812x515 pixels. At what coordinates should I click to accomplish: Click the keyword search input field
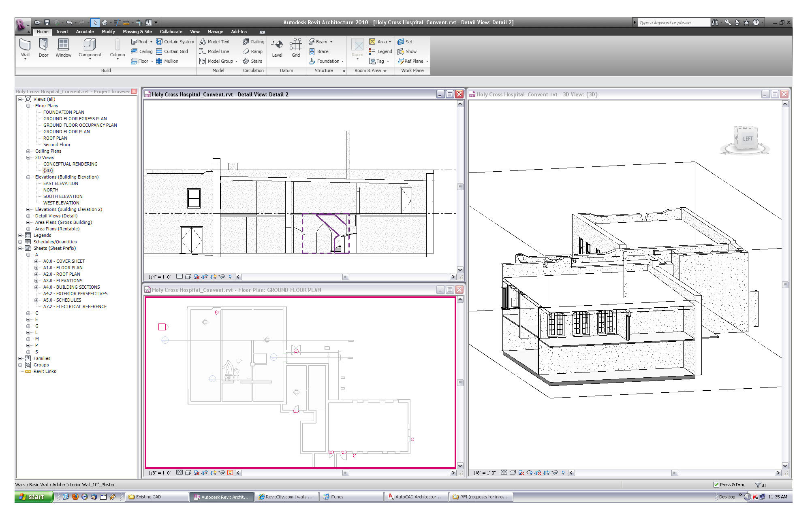click(673, 23)
